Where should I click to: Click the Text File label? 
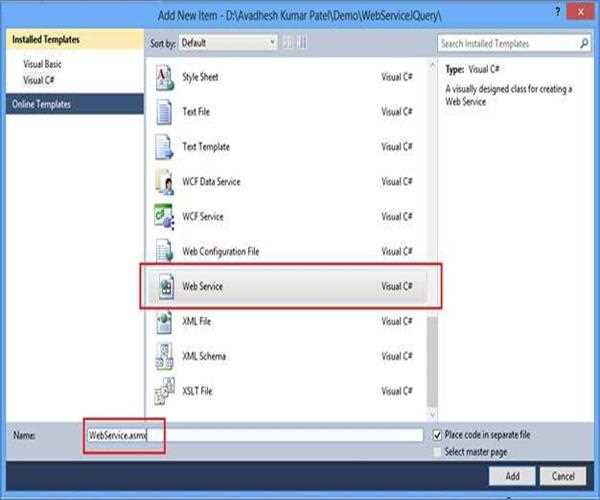pos(196,112)
